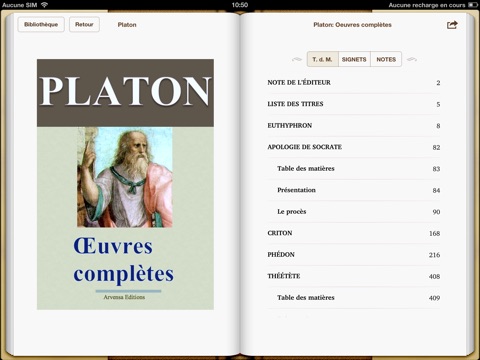Open Table des matières on page 409
480x360 pixels.
pos(354,298)
